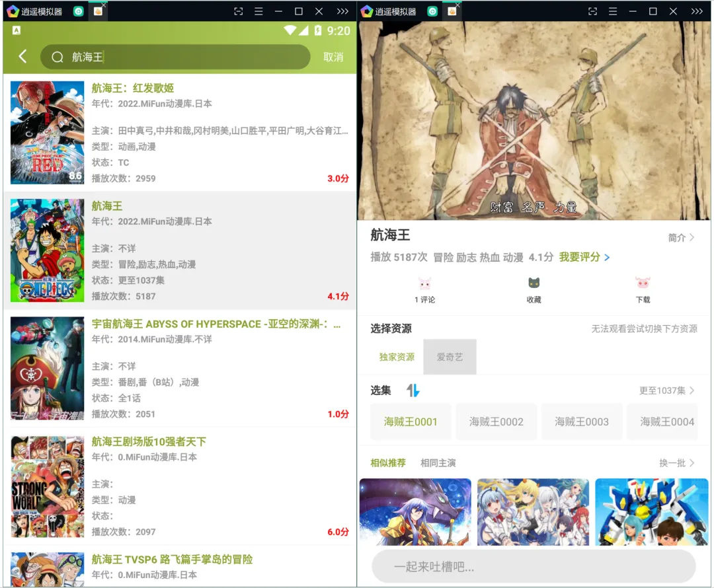Toggle episode sort order arrows icon
Screen dimensions: 714x588
click(x=413, y=390)
